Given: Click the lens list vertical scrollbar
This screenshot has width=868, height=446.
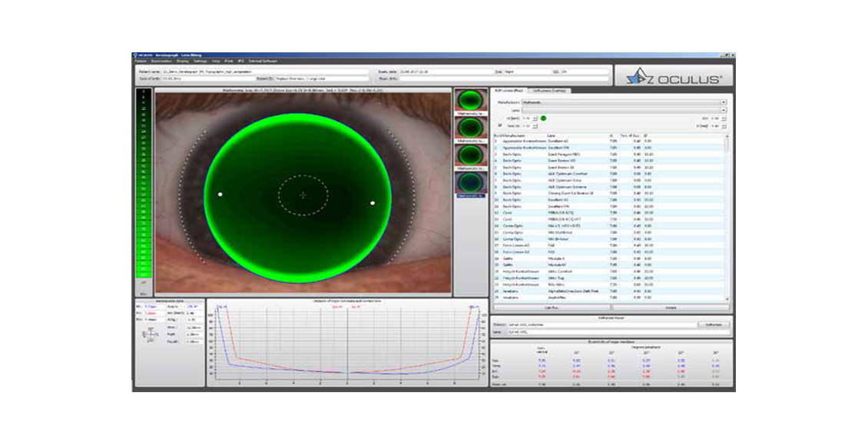Looking at the screenshot, I should click(727, 217).
